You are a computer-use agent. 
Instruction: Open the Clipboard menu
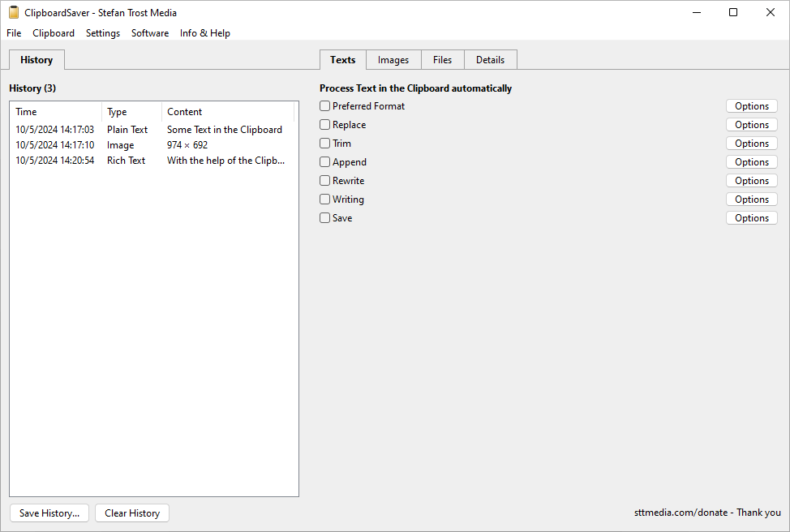[x=54, y=33]
